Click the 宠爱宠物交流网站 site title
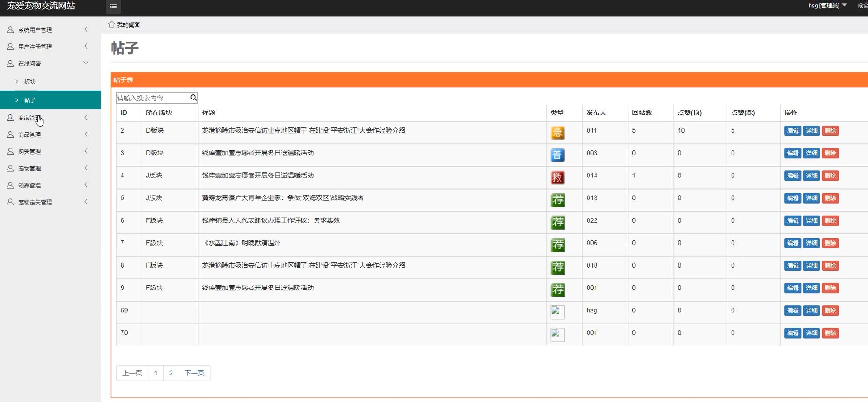The image size is (868, 402). 41,6
